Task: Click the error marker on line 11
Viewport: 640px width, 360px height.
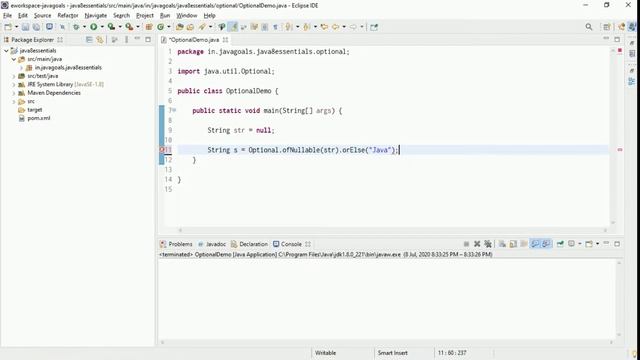Action: (162, 150)
